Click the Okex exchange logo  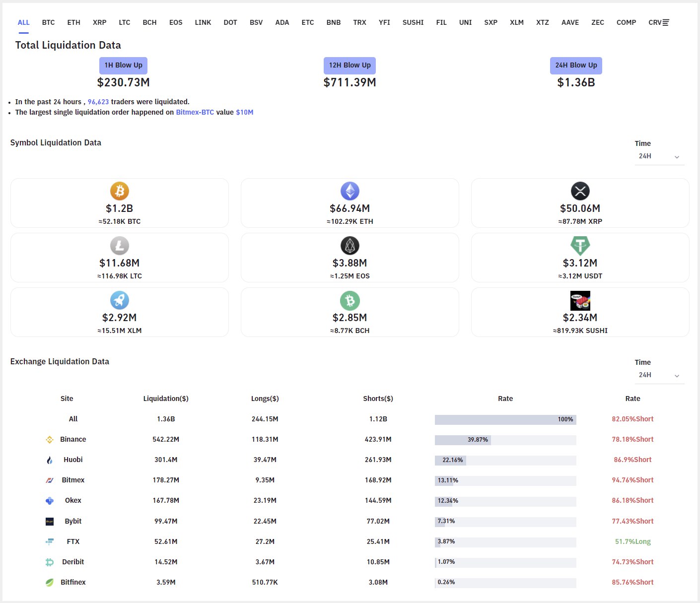click(50, 500)
